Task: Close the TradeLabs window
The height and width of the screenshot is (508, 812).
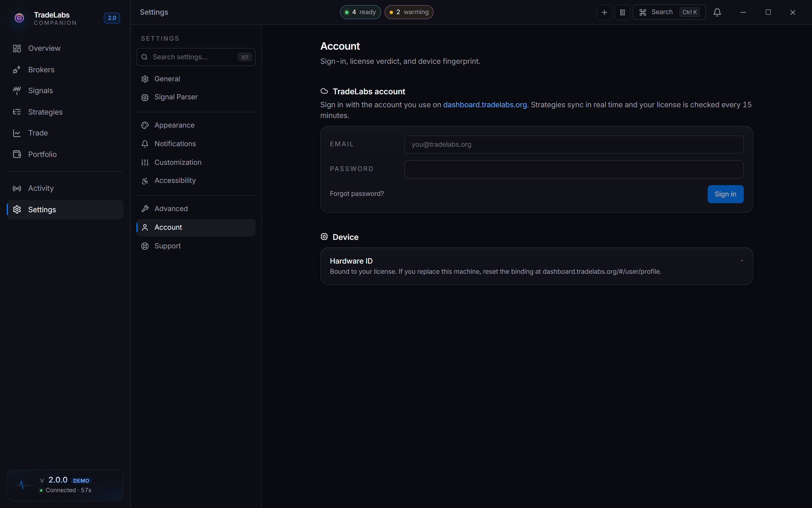Action: pos(793,12)
